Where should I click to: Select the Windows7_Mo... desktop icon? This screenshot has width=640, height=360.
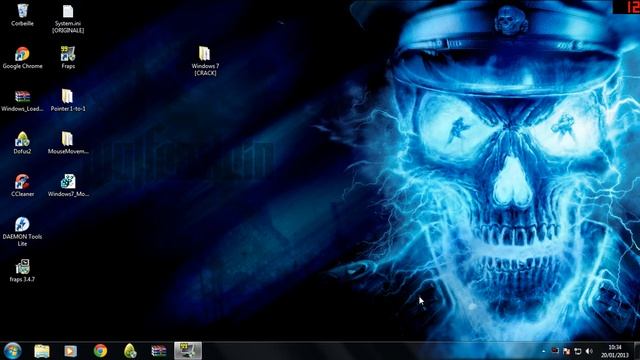[68, 186]
